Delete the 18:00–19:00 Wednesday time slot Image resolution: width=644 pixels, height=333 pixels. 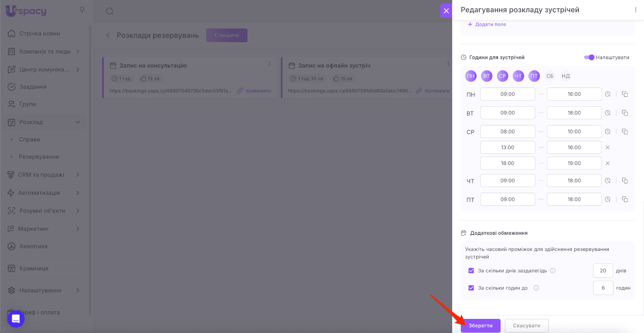coord(608,163)
